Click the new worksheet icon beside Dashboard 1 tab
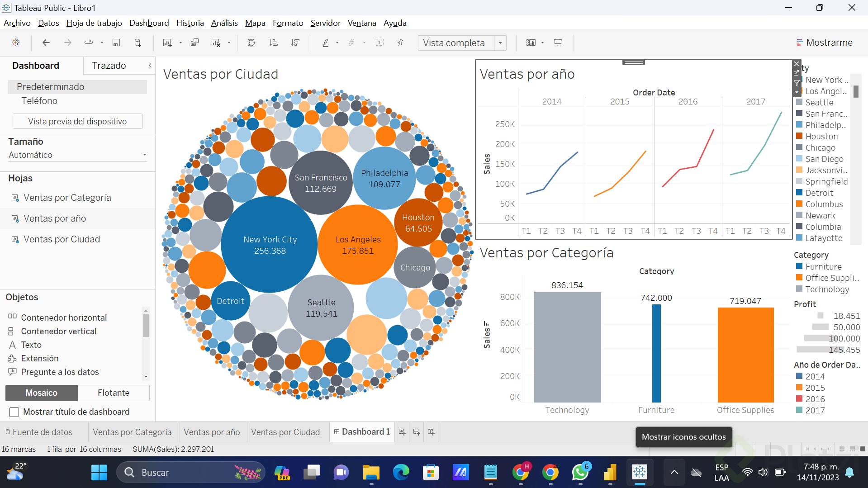This screenshot has height=488, width=868. click(x=402, y=432)
